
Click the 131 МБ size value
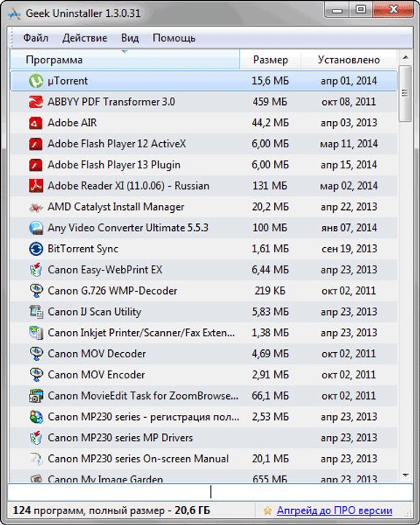[270, 186]
